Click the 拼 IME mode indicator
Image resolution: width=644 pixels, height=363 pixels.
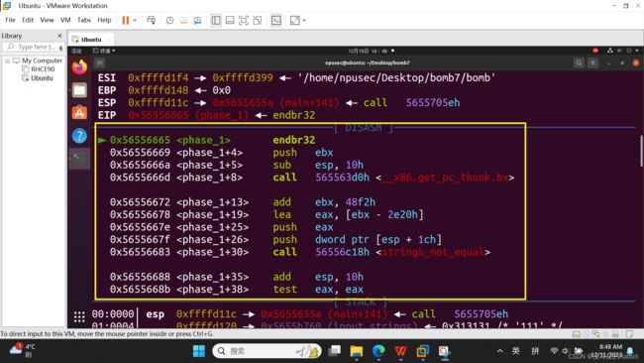[x=535, y=351]
